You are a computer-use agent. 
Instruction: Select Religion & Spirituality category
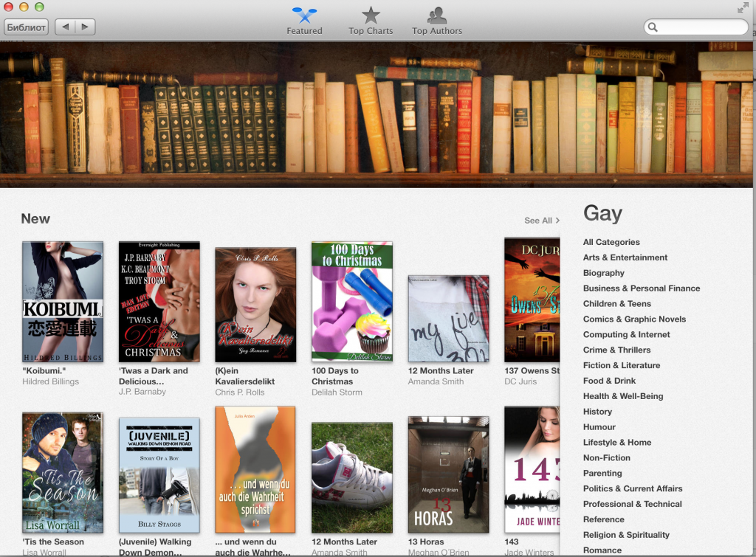pos(626,535)
